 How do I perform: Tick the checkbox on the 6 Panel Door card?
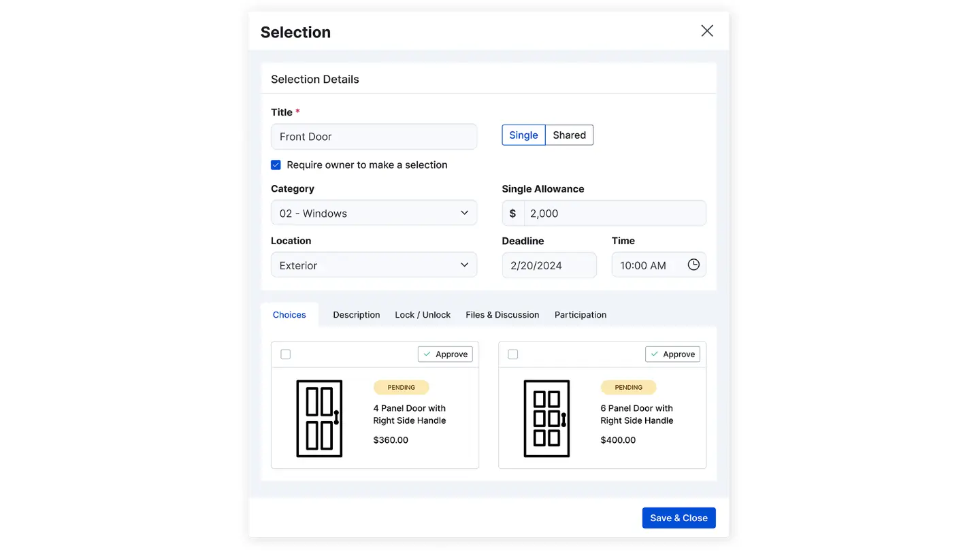(x=513, y=354)
